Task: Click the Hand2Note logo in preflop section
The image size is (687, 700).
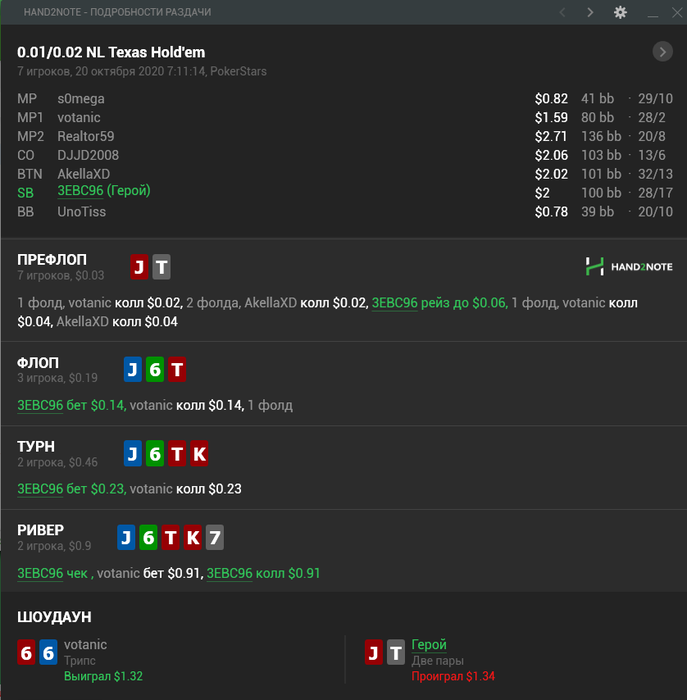Action: (629, 267)
